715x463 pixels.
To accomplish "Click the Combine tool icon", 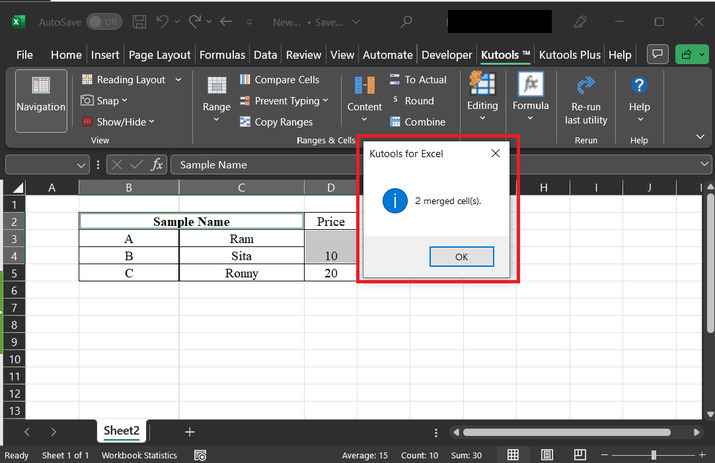I will 393,122.
